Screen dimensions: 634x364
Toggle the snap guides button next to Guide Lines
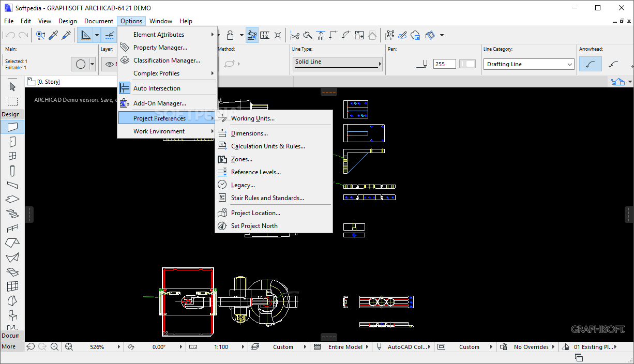point(110,35)
